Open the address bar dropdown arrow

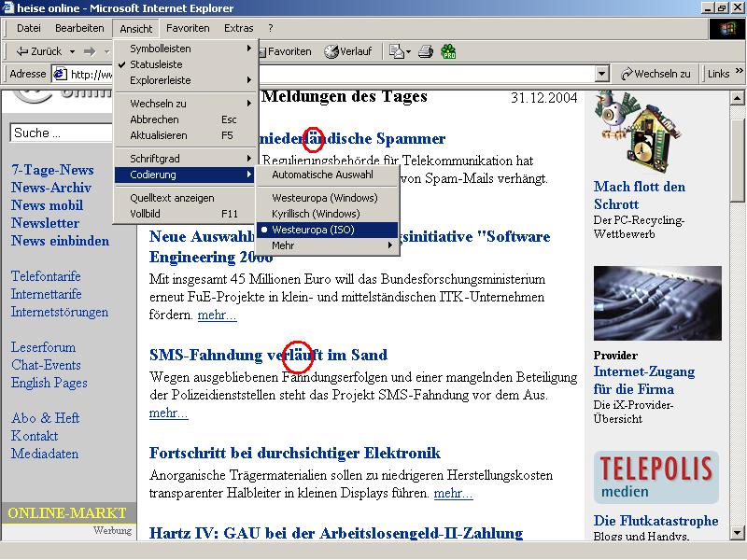click(x=602, y=74)
